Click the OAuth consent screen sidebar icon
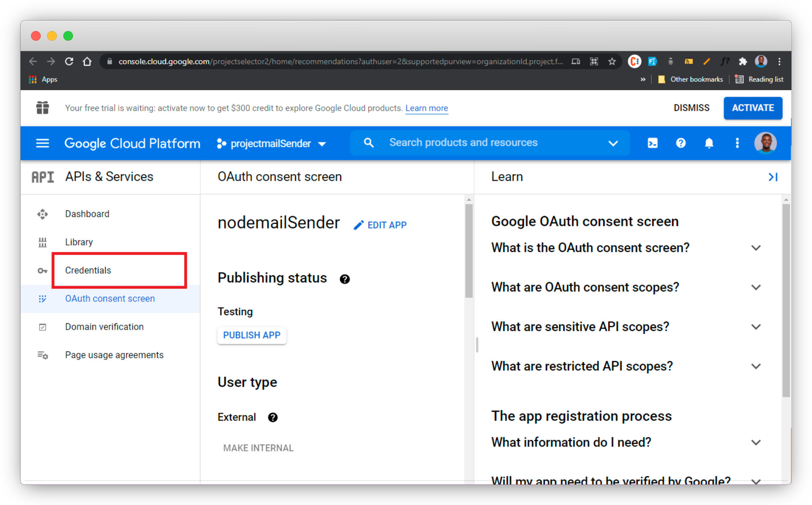The width and height of the screenshot is (812, 505). coord(42,299)
